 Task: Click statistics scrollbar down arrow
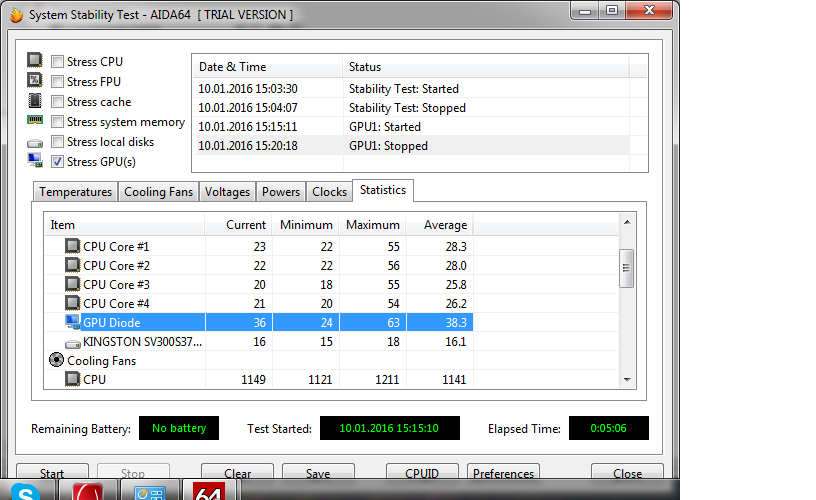click(627, 380)
